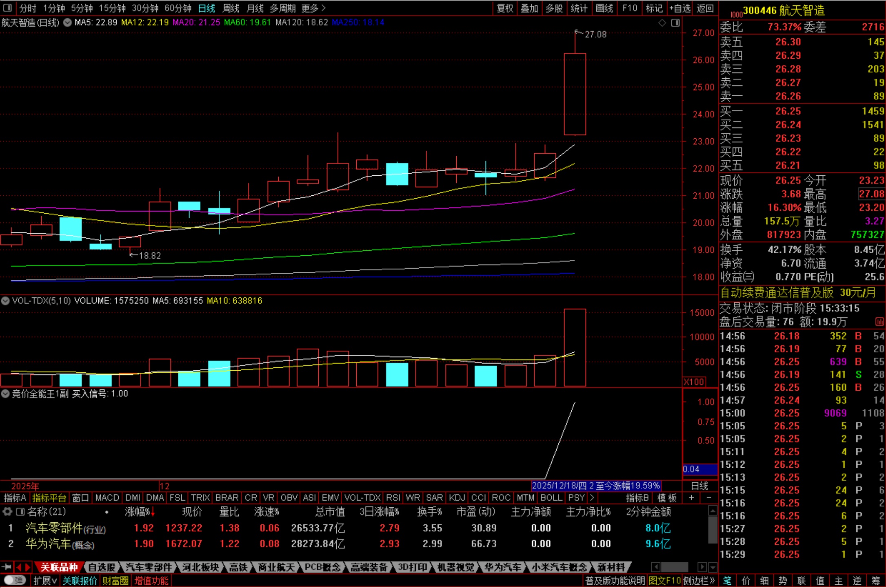Select the MACD indicator tab
The width and height of the screenshot is (886, 588).
107,498
